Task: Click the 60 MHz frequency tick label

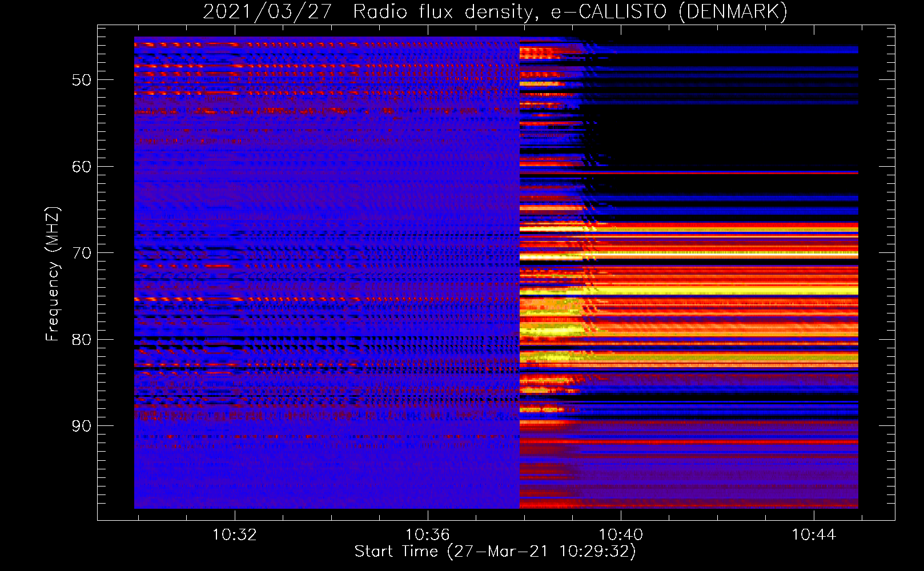Action: pyautogui.click(x=82, y=167)
